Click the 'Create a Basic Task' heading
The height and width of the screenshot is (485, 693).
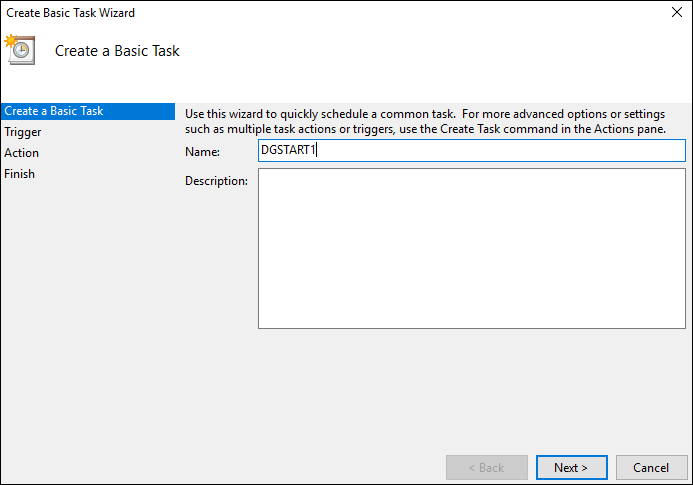coord(117,51)
